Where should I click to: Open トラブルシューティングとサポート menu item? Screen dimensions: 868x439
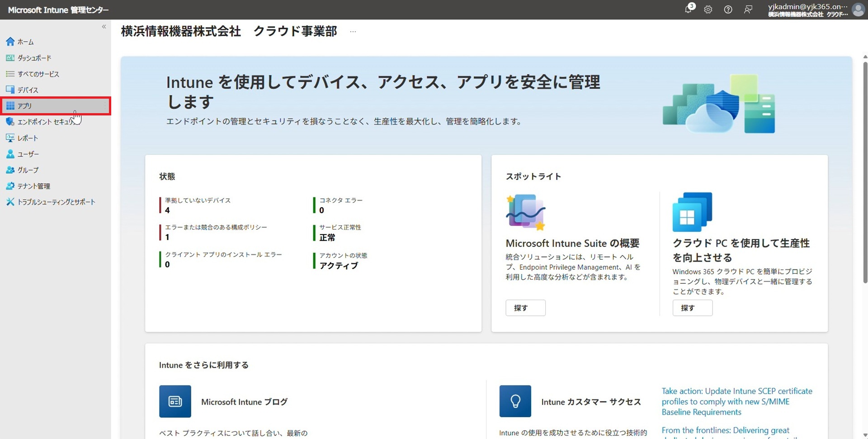tap(56, 202)
